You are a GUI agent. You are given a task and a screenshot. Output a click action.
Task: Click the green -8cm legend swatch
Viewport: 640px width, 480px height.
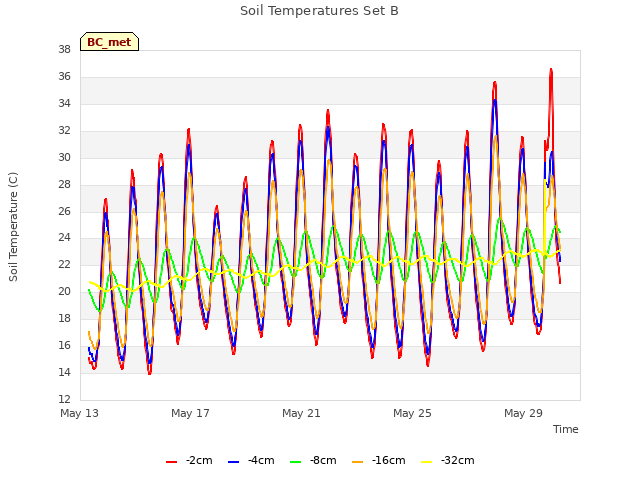coord(296,462)
